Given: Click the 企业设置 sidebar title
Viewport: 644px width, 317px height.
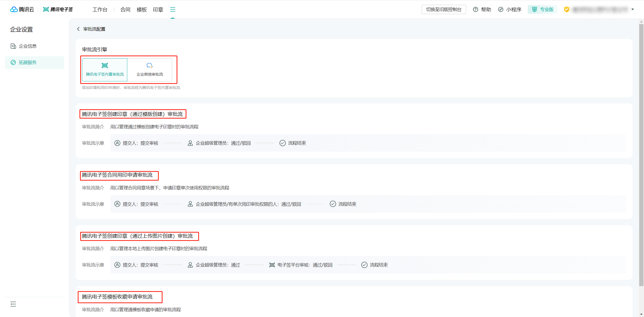Looking at the screenshot, I should pos(21,30).
